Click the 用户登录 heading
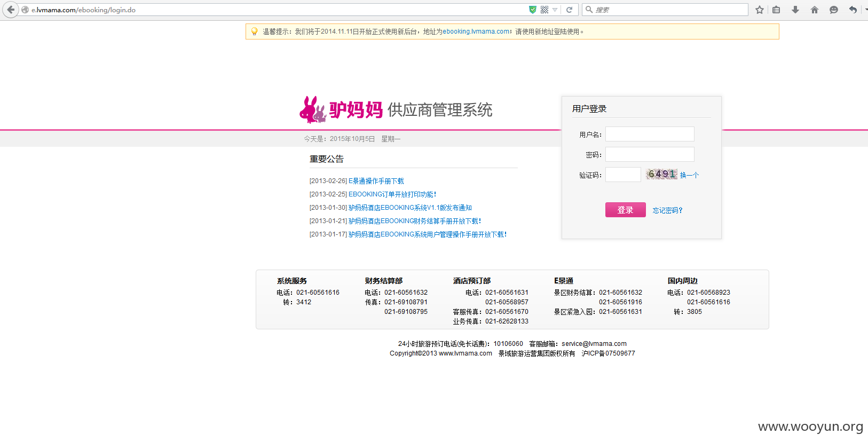The image size is (868, 442). point(589,109)
